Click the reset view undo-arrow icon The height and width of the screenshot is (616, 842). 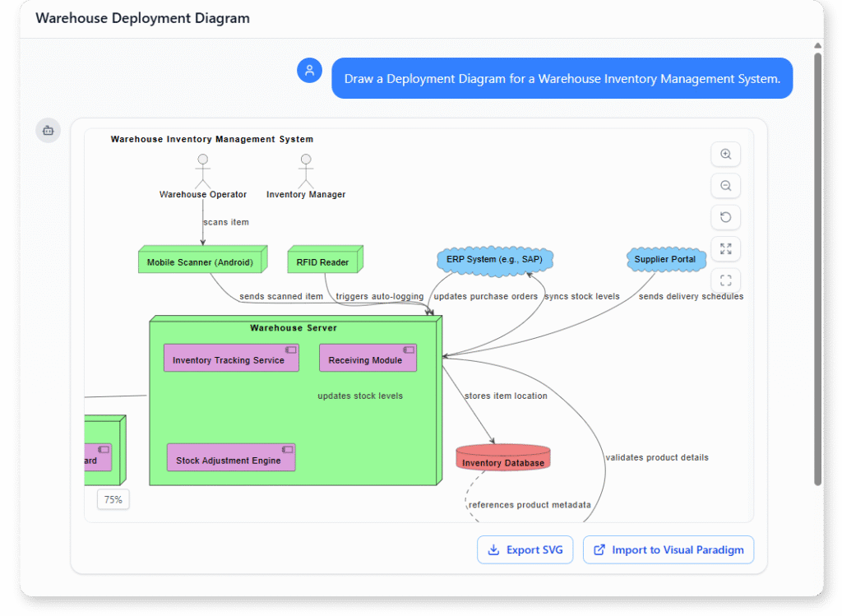[x=724, y=216]
